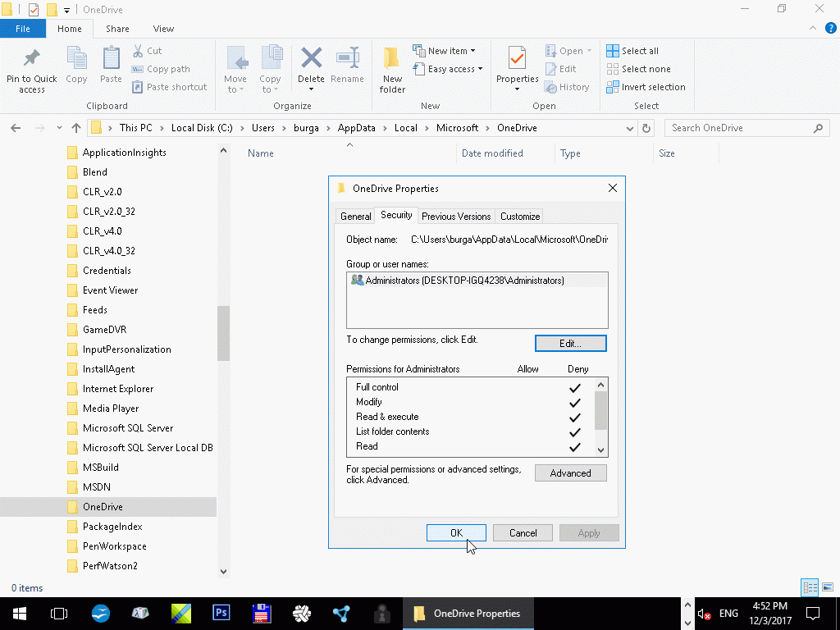Go up one folder level

[76, 128]
